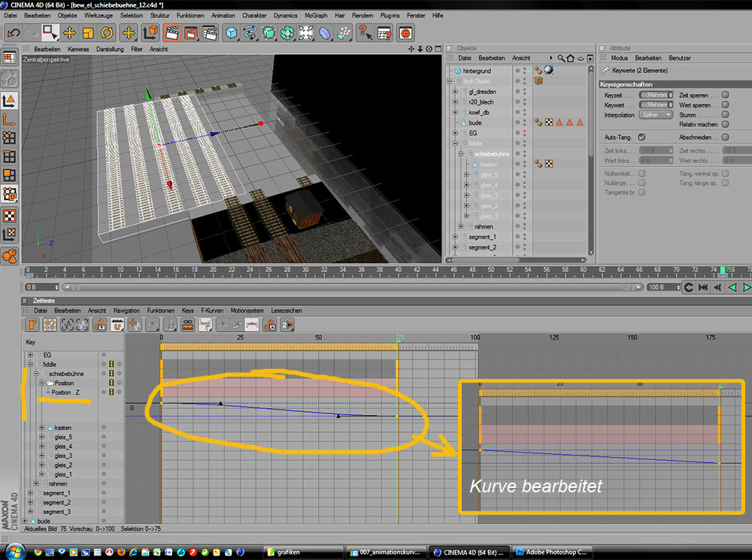Click the Undo arrow in the top toolbar
752x560 pixels.
click(x=14, y=33)
